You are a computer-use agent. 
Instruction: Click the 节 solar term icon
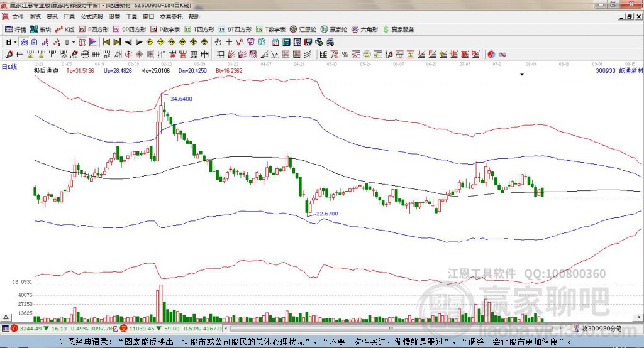tap(250, 42)
